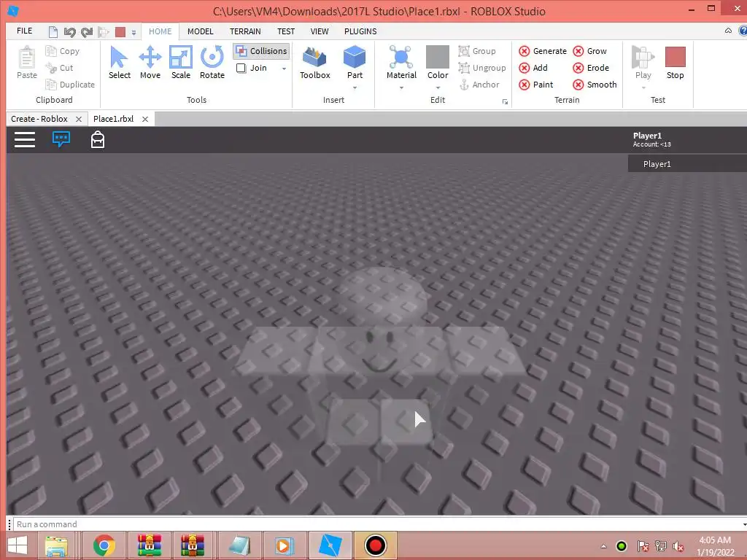
Task: Switch to the TEST ribbon tab
Action: [x=286, y=31]
